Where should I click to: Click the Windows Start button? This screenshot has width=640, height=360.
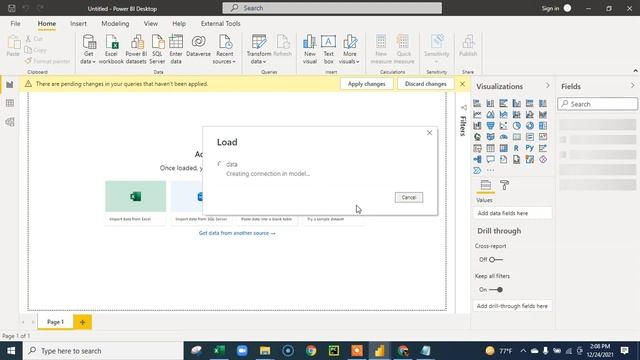11,351
